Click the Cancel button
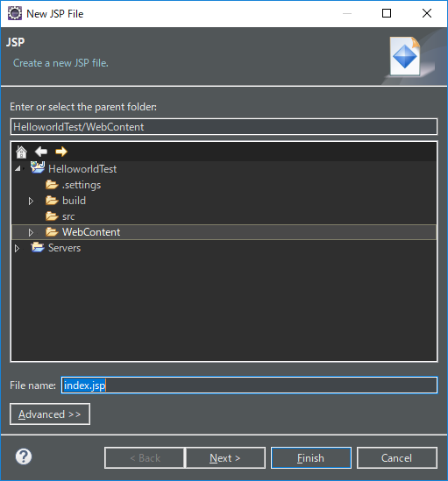The width and height of the screenshot is (448, 481). click(x=397, y=458)
